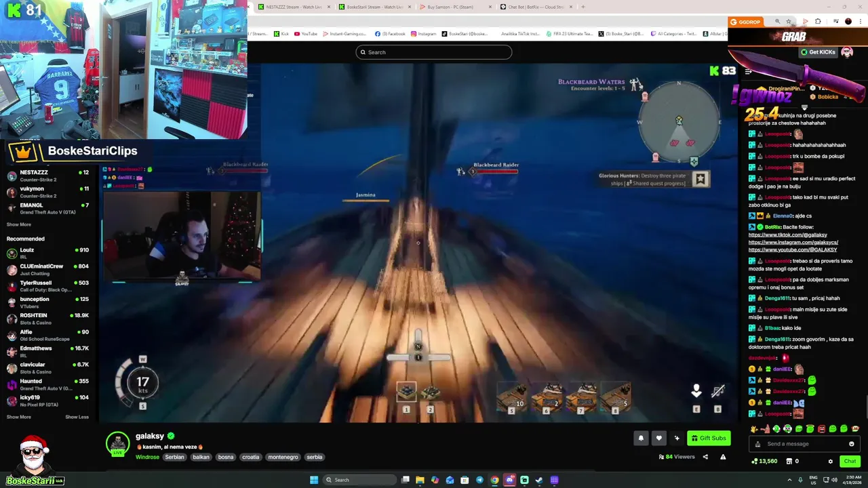
Task: Show hidden system tray icons chevron
Action: click(x=789, y=480)
